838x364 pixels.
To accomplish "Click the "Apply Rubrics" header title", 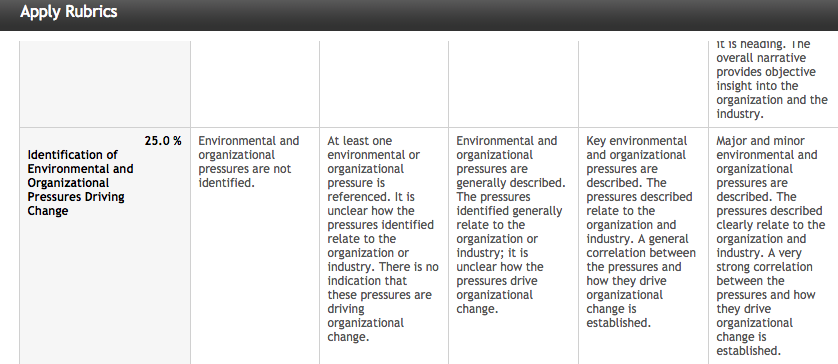I will (x=68, y=12).
